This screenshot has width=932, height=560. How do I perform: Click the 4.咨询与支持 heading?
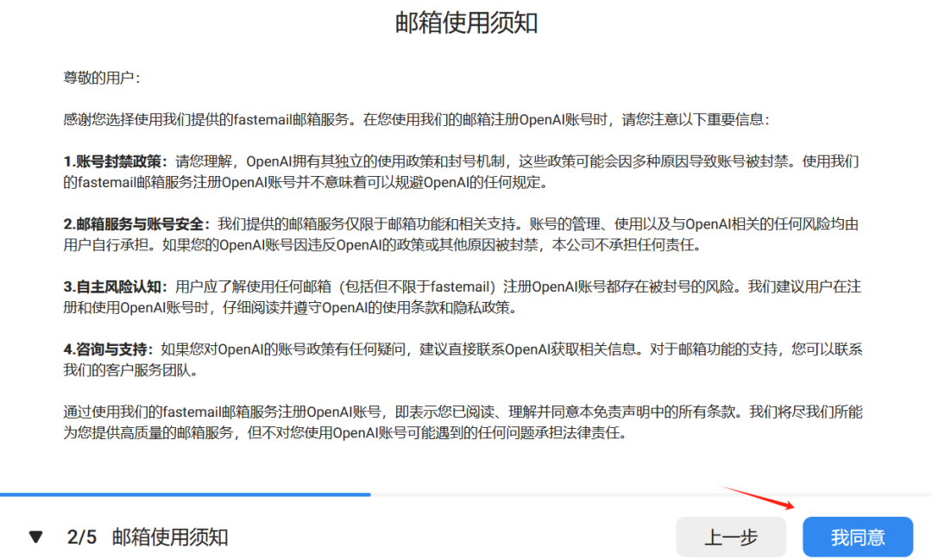click(109, 349)
